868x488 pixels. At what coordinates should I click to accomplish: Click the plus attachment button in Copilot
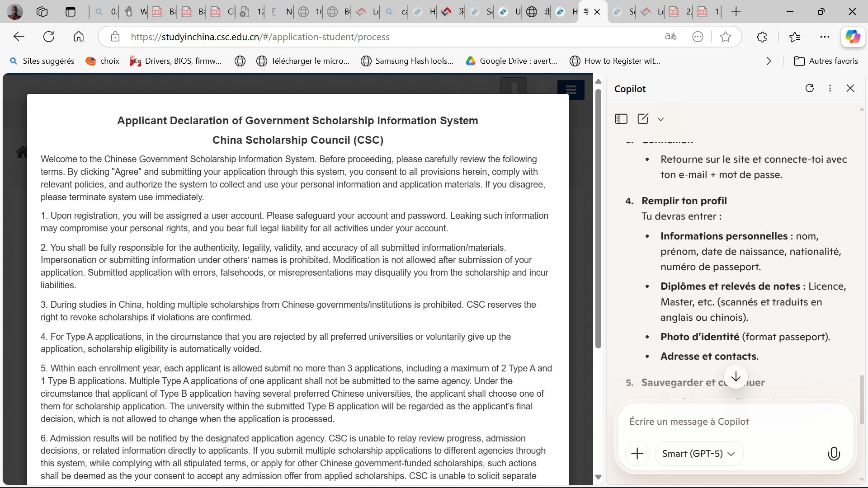pyautogui.click(x=637, y=453)
